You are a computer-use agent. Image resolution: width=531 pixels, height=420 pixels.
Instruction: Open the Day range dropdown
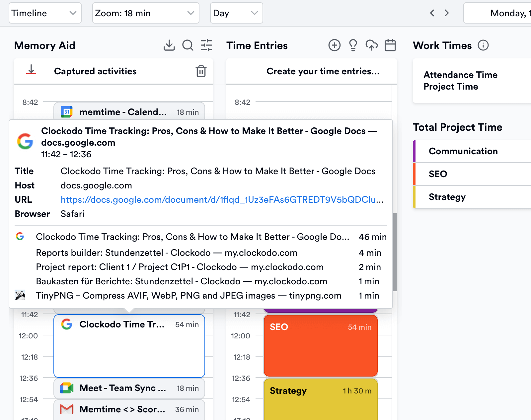pyautogui.click(x=237, y=13)
